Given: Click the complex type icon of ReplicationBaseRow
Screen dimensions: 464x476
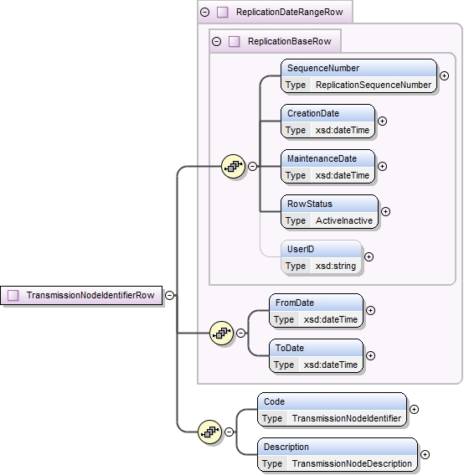Looking at the screenshot, I should 234,41.
